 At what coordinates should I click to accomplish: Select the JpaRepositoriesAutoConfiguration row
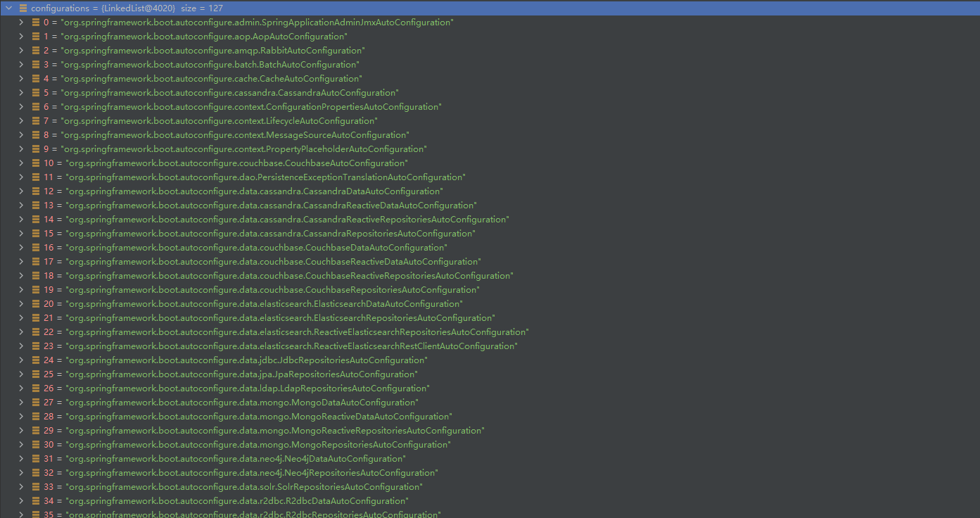coord(490,374)
